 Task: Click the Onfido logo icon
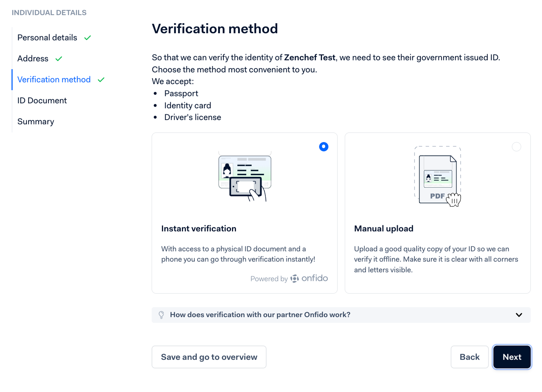(295, 278)
